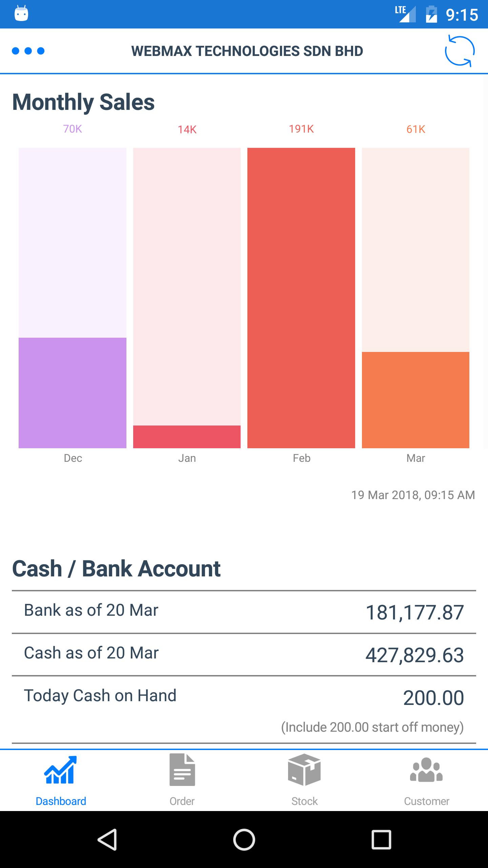
Task: Tap the refresh sync icon
Action: point(460,51)
